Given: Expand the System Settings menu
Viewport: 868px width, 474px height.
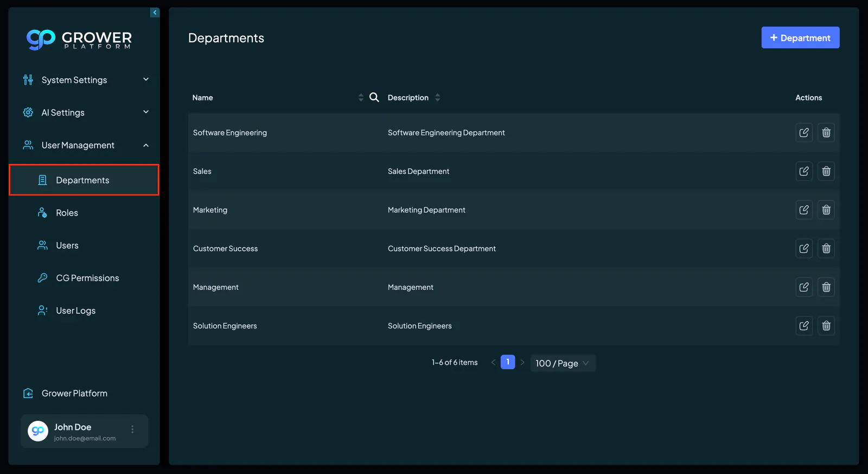Looking at the screenshot, I should pyautogui.click(x=85, y=80).
